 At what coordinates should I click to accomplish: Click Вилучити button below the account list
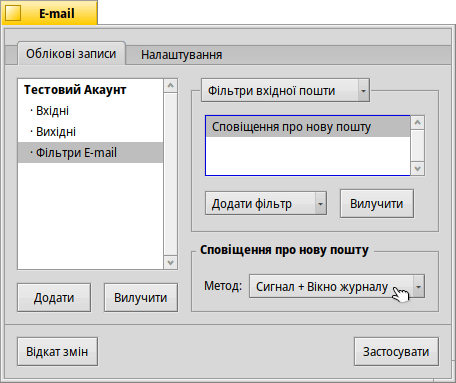tap(141, 298)
